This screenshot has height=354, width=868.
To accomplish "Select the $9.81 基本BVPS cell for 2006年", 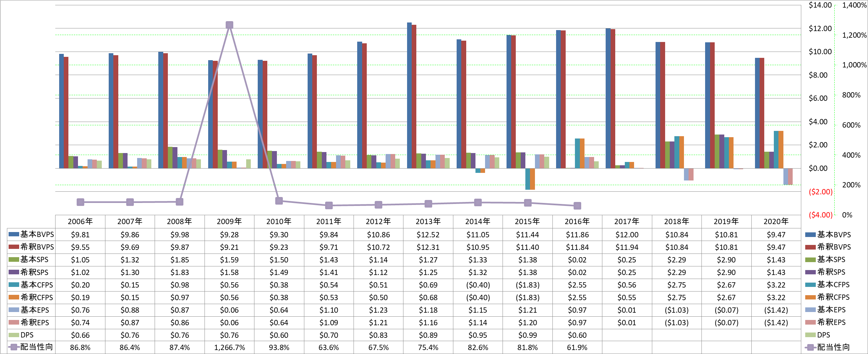I will coord(80,235).
